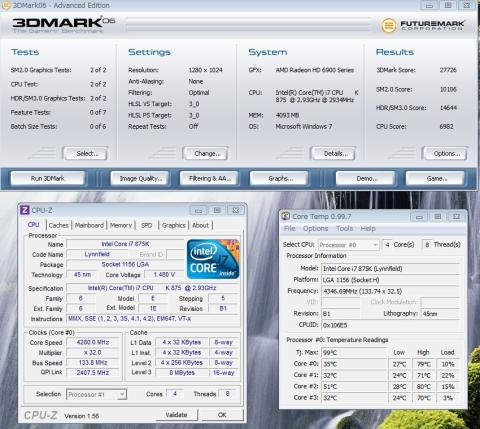Select the CPU tab in CPU-Z
The width and height of the screenshot is (480, 429).
34,225
